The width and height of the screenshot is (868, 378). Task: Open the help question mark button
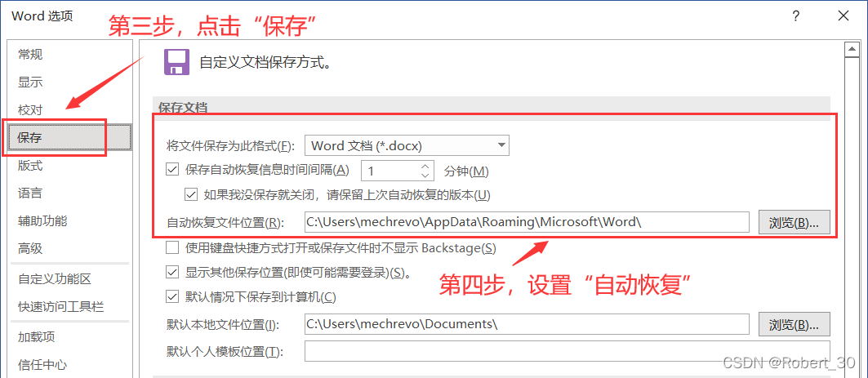coord(796,16)
